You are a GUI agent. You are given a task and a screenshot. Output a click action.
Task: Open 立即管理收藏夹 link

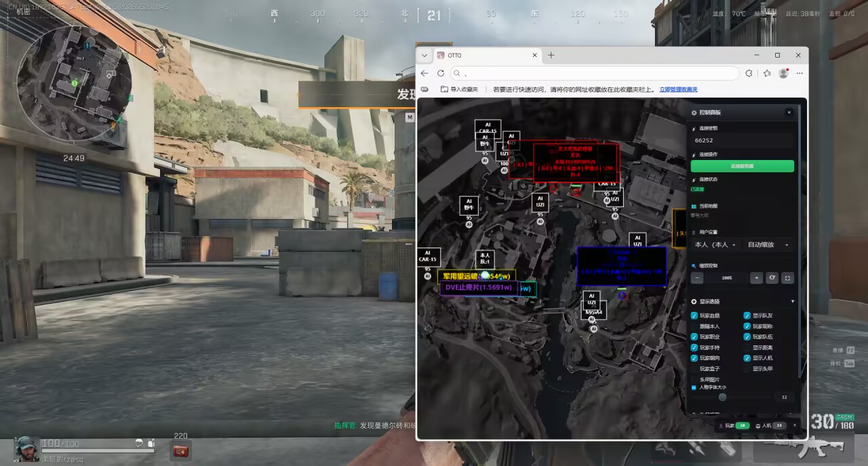point(679,90)
